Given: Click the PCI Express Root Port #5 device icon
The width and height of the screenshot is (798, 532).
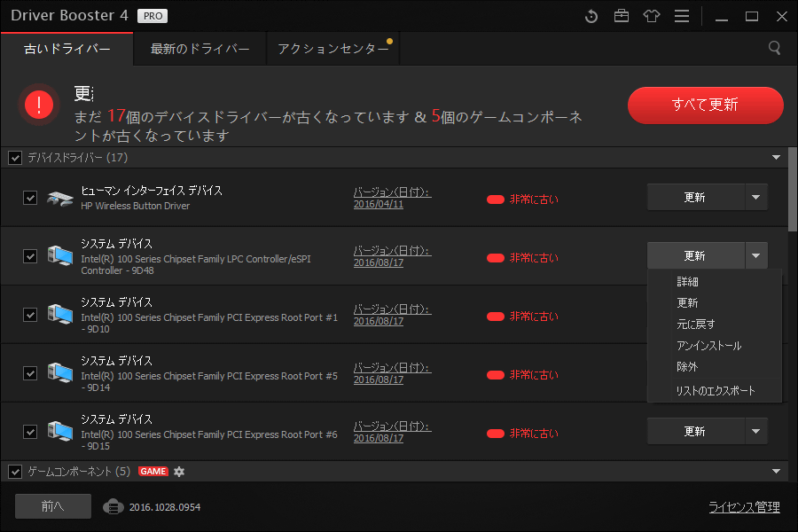Looking at the screenshot, I should [60, 372].
